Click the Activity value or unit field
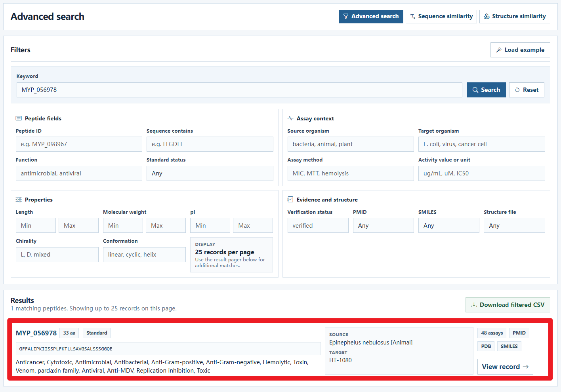This screenshot has width=561, height=392. 481,173
